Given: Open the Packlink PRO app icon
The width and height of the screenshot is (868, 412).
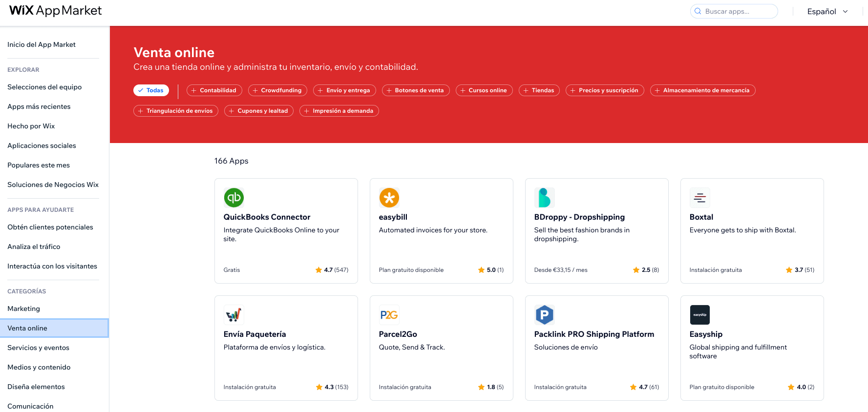Looking at the screenshot, I should pyautogui.click(x=545, y=315).
